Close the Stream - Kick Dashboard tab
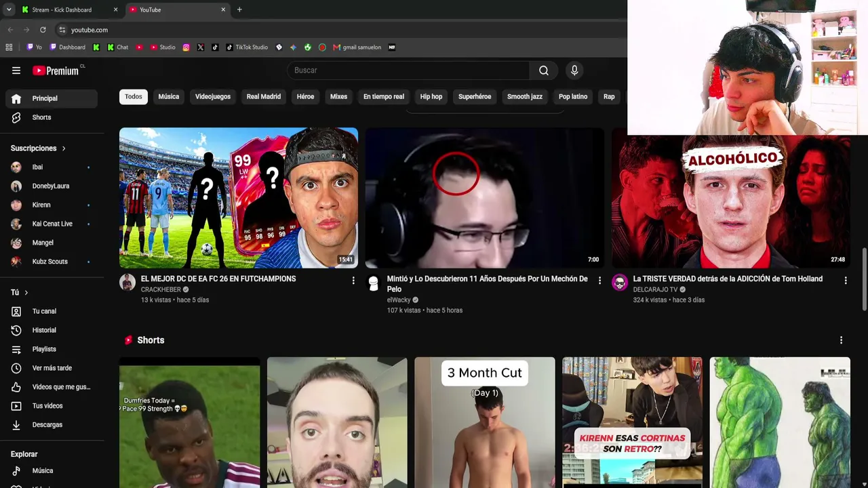868x488 pixels. pos(115,9)
